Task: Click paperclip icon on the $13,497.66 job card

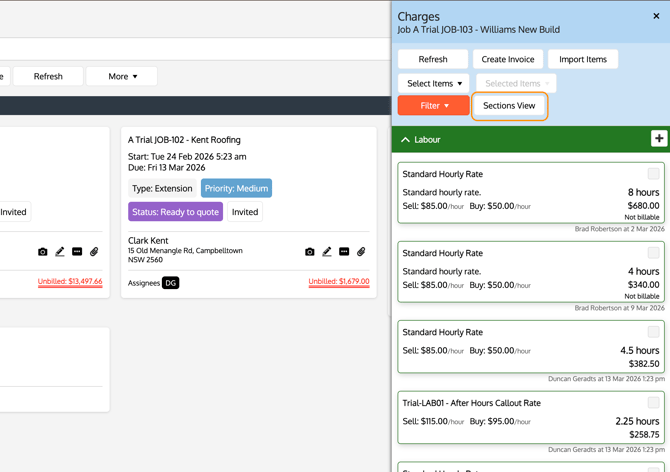Action: 94,252
